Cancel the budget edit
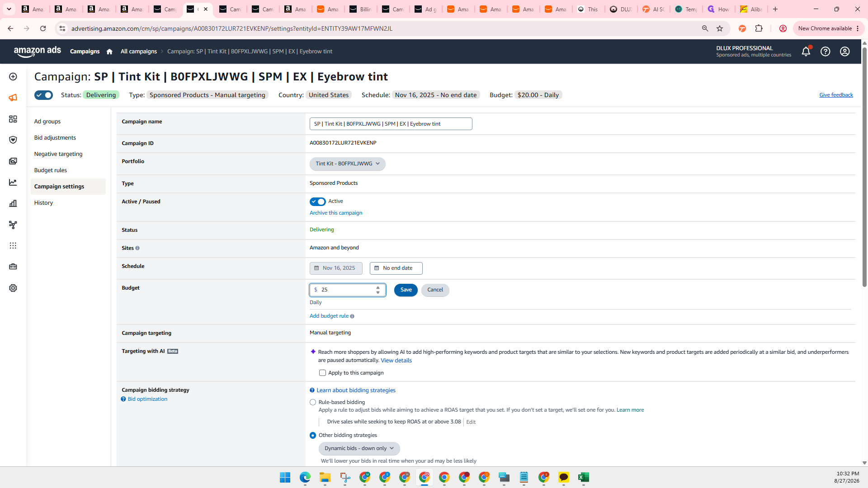This screenshot has height=488, width=868. (435, 290)
